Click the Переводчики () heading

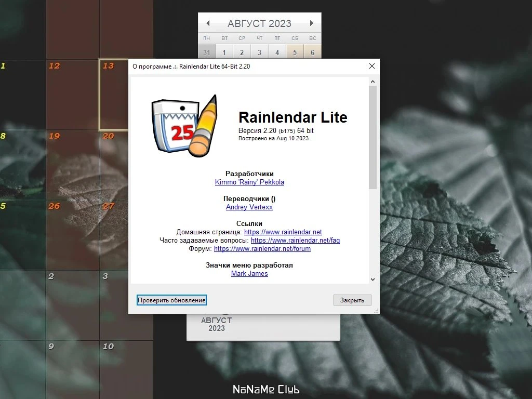pos(249,199)
